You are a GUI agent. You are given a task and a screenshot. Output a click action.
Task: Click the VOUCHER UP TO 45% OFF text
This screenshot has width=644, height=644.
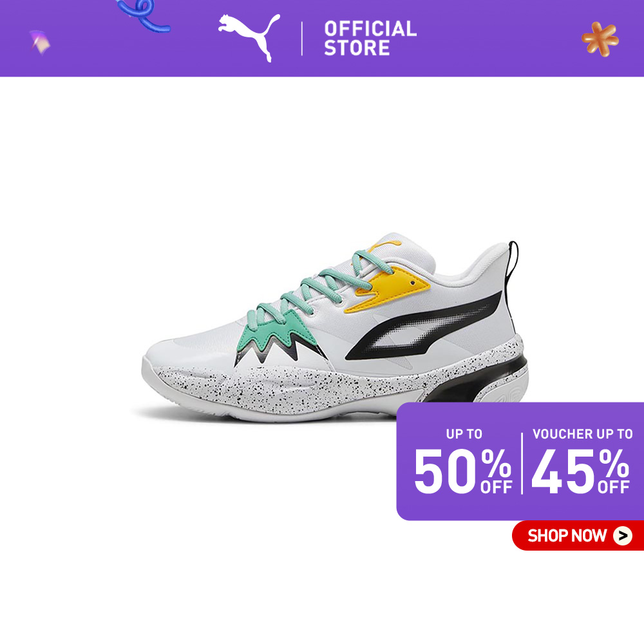[582, 461]
